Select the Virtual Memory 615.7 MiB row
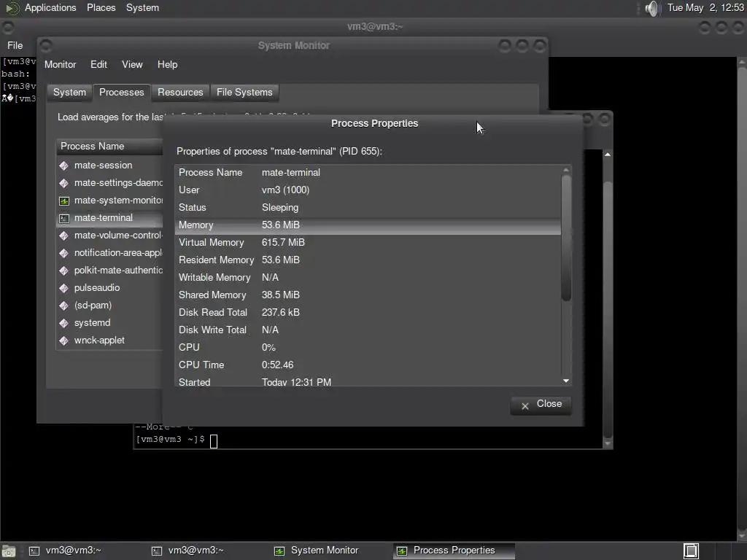Viewport: 747px width, 560px height. click(368, 242)
